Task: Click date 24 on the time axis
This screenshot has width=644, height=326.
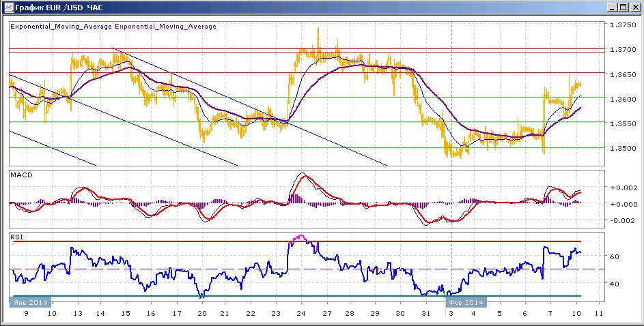Action: [x=301, y=313]
